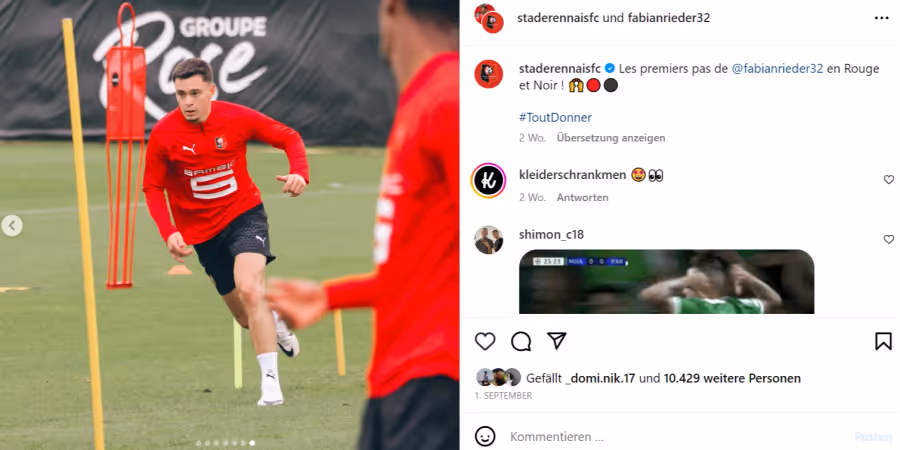Open the kleiderschrankmen avatar
900x450 pixels.
(x=488, y=180)
